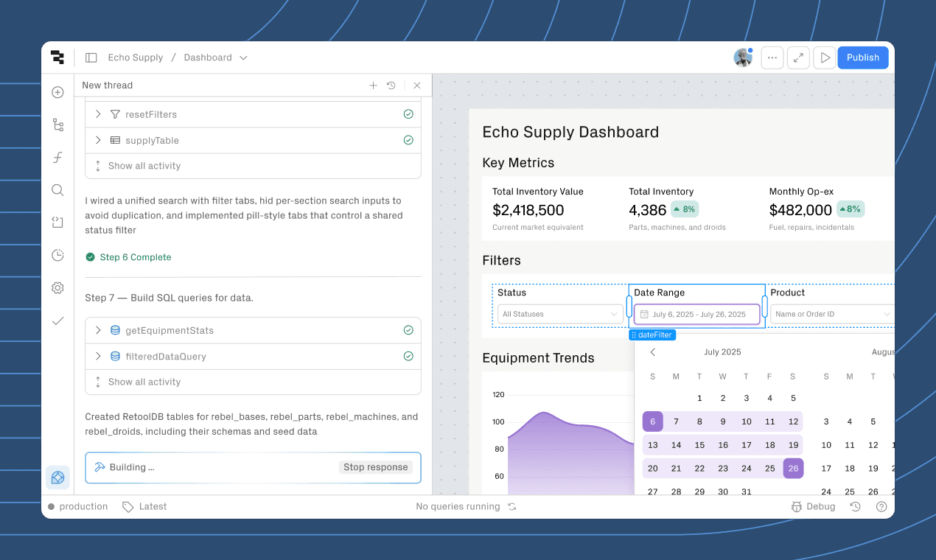Open the function editor in the left sidebar

click(57, 157)
